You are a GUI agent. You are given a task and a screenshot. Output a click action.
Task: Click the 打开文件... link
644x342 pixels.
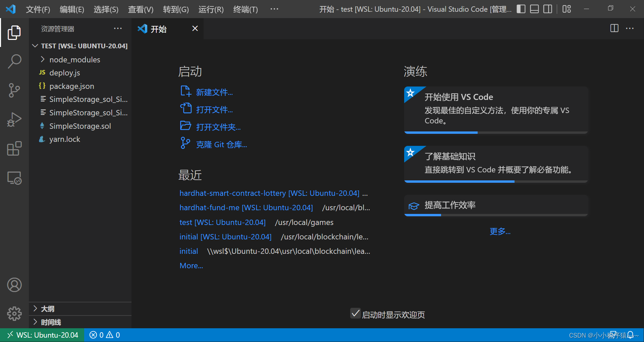click(x=214, y=110)
